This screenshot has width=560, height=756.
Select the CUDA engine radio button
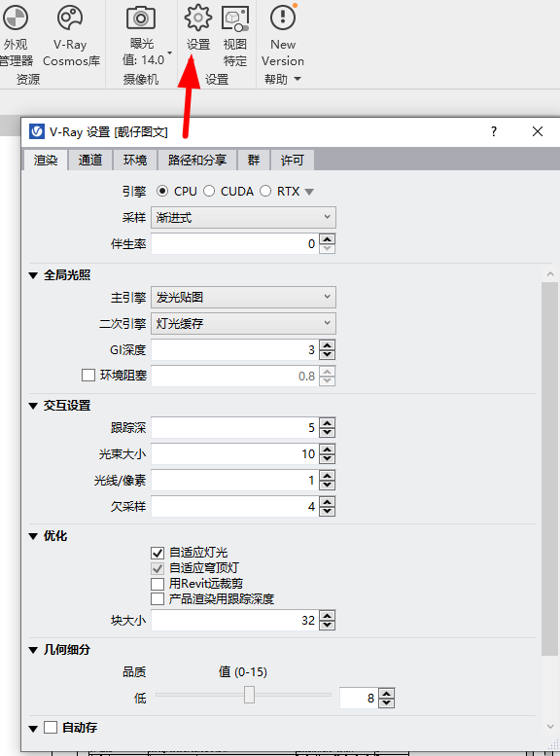point(209,192)
